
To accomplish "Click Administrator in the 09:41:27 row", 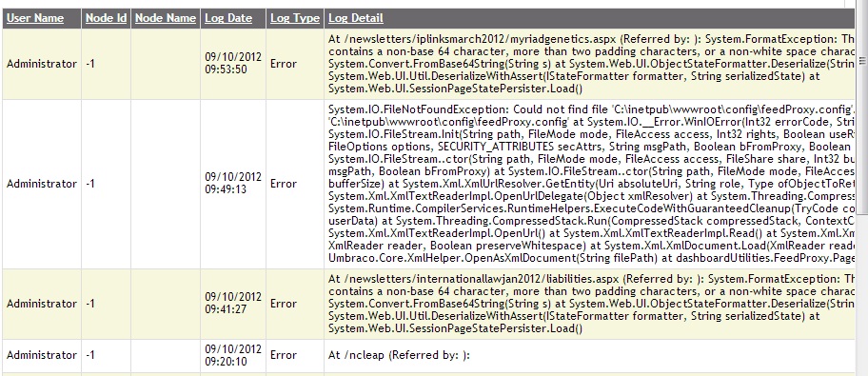I will click(42, 304).
